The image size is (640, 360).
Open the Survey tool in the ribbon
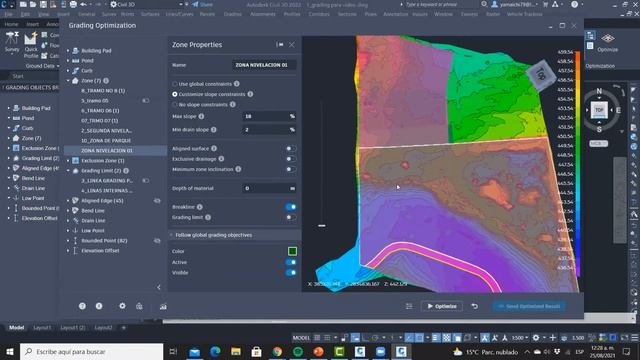point(12,42)
